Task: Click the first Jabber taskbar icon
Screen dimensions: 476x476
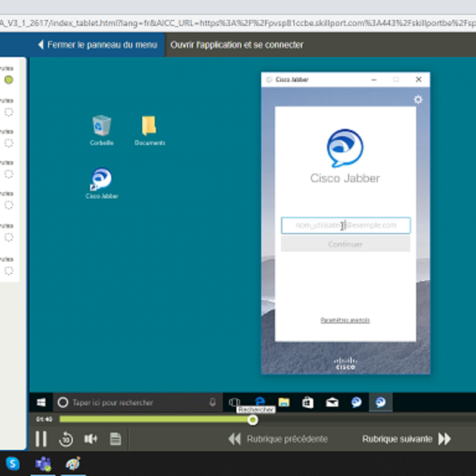Action: (x=356, y=403)
